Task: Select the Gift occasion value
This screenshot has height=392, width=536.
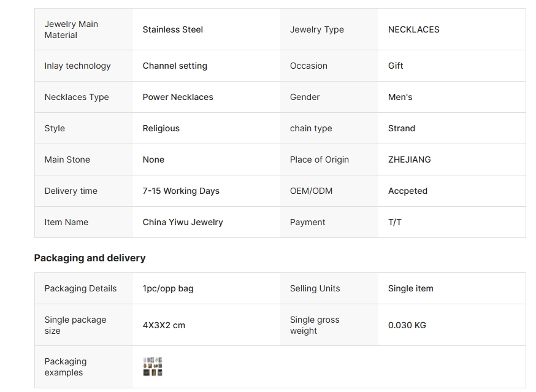Action: [x=396, y=66]
